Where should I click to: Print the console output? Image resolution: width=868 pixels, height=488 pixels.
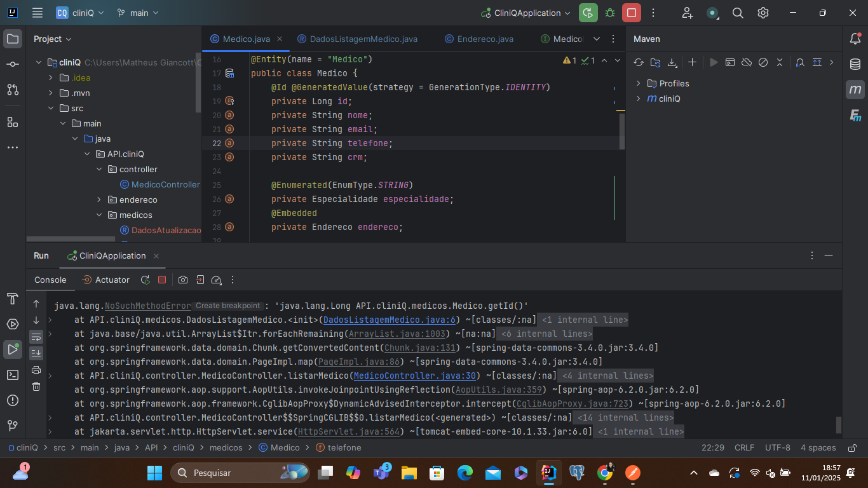coord(36,370)
